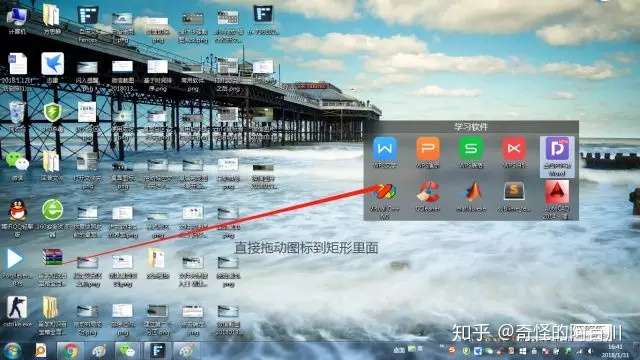Launch WPS Spreadsheets green S icon
Image resolution: width=640 pixels, height=360 pixels.
471,149
